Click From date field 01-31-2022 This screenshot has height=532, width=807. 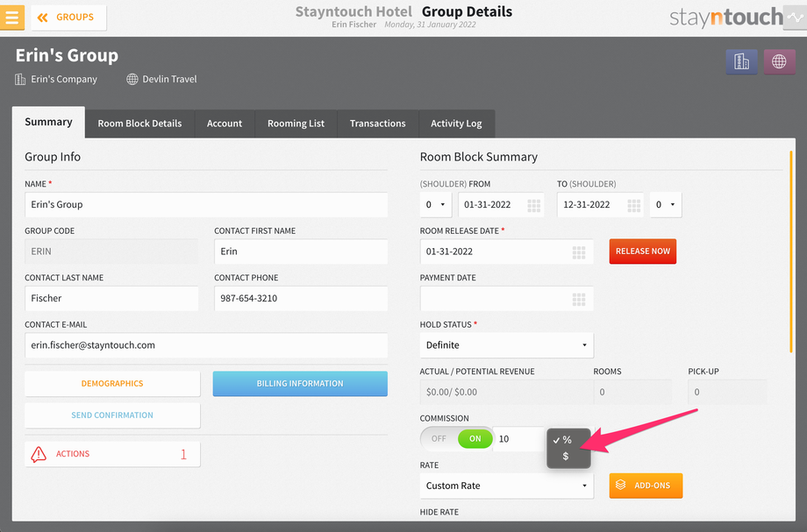[x=501, y=204]
